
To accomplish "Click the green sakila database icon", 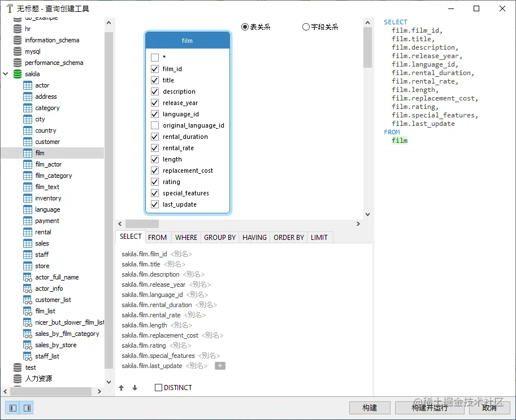I will [18, 74].
